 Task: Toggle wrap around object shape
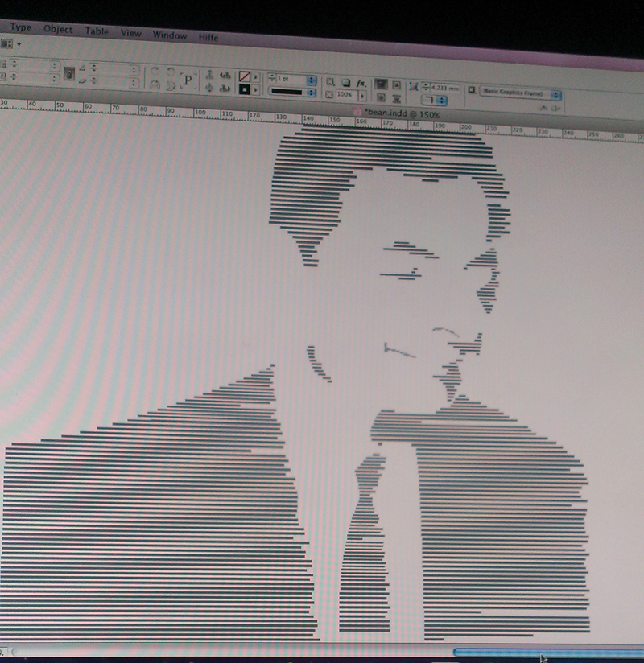coord(381,97)
